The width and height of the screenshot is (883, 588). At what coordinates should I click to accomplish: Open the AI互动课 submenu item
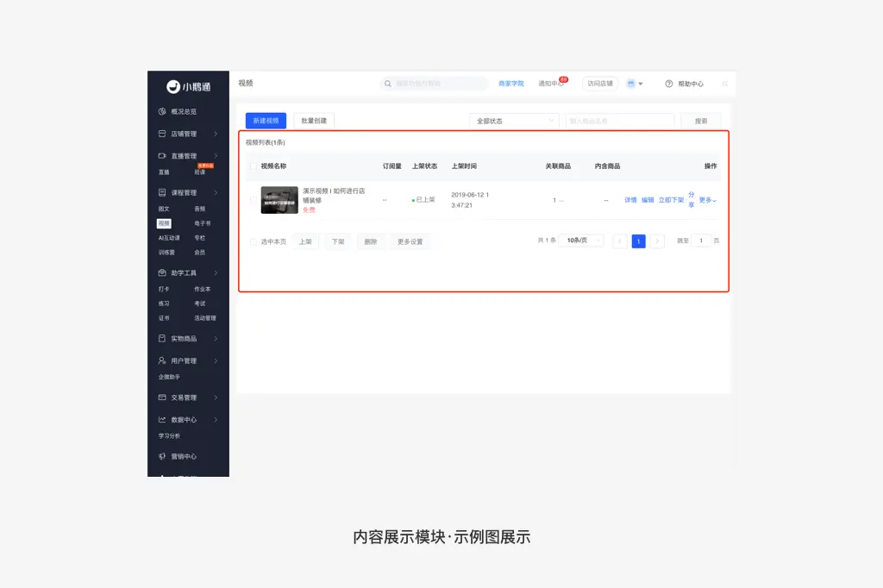tap(169, 238)
